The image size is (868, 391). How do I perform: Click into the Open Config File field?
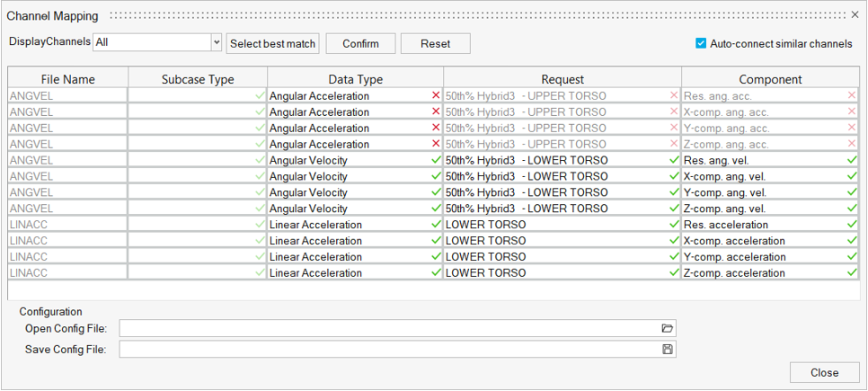388,329
